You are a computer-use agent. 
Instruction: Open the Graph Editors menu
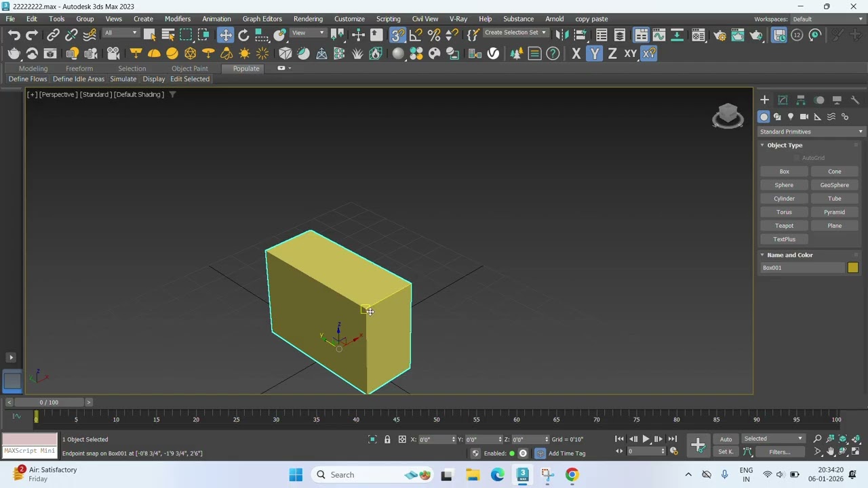262,19
